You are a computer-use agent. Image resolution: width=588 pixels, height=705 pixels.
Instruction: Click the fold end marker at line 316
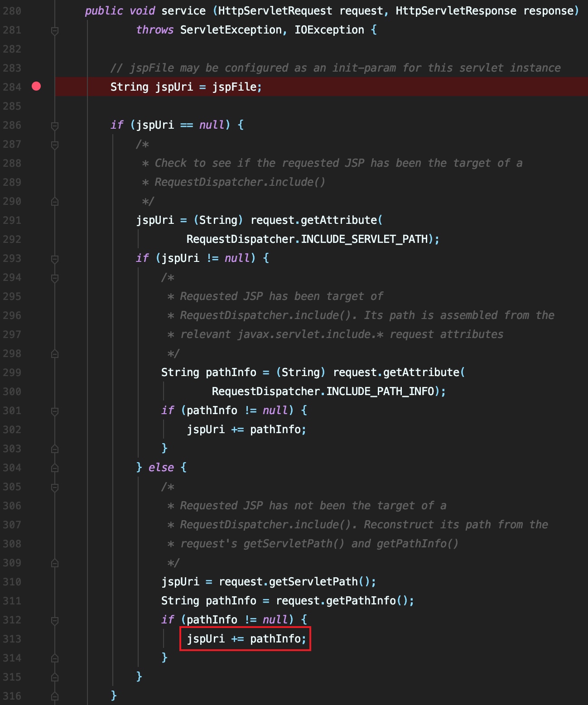[x=55, y=696]
